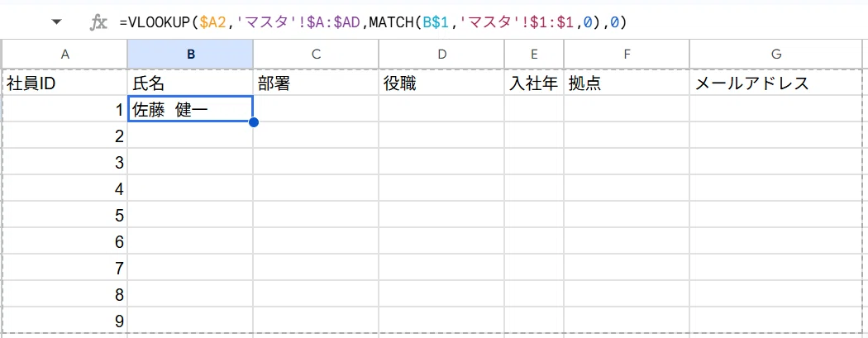Click the 部署 header cell
This screenshot has height=338, width=868.
coord(316,83)
